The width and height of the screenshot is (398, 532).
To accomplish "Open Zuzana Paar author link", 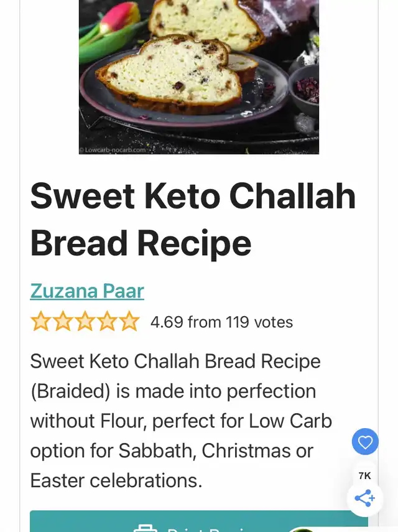I will (87, 291).
